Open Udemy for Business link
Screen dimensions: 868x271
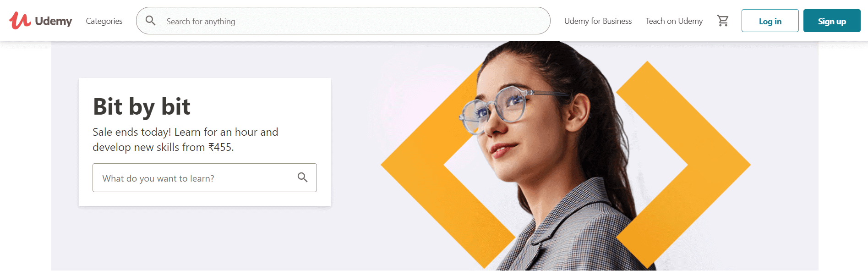598,21
